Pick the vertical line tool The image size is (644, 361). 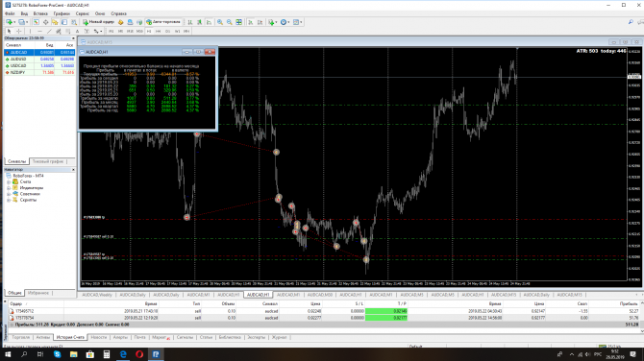click(x=30, y=31)
